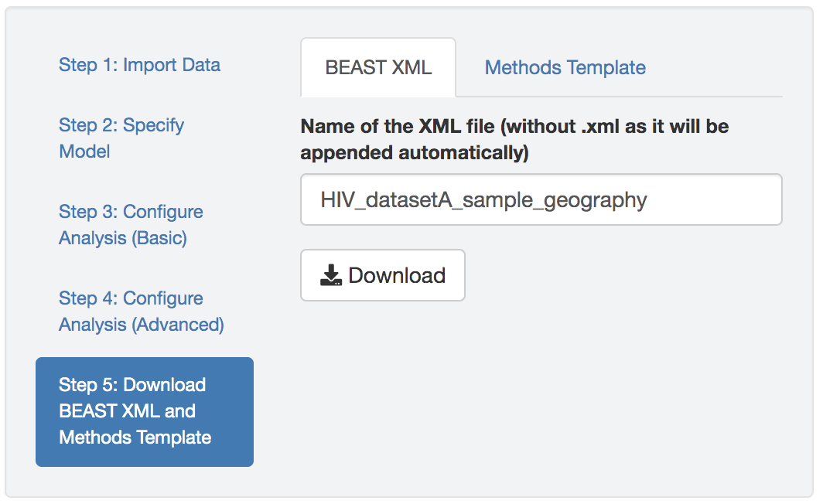Viewport: 823px width, 504px height.
Task: Click the download arrow icon
Action: point(331,275)
